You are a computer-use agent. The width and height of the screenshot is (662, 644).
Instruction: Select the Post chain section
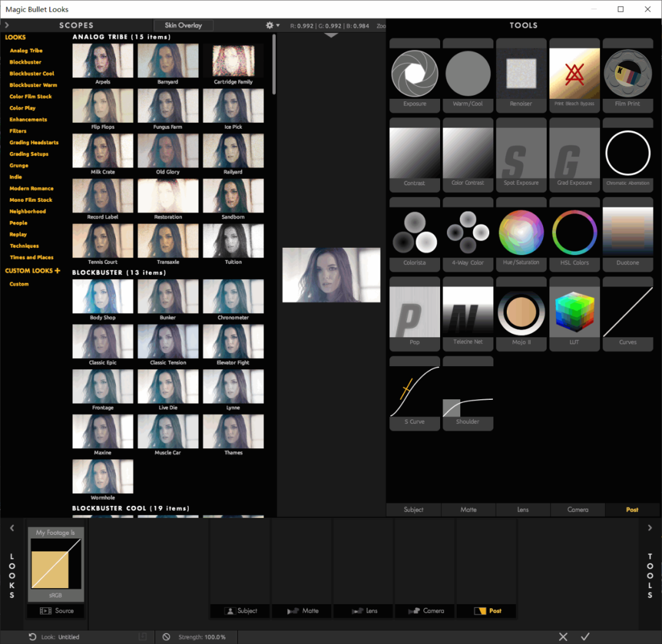[x=486, y=611]
